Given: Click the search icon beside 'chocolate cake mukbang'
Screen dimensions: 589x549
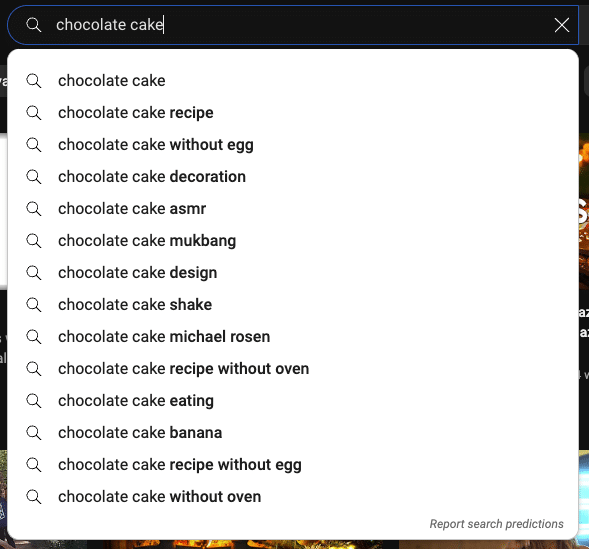Looking at the screenshot, I should tap(33, 241).
